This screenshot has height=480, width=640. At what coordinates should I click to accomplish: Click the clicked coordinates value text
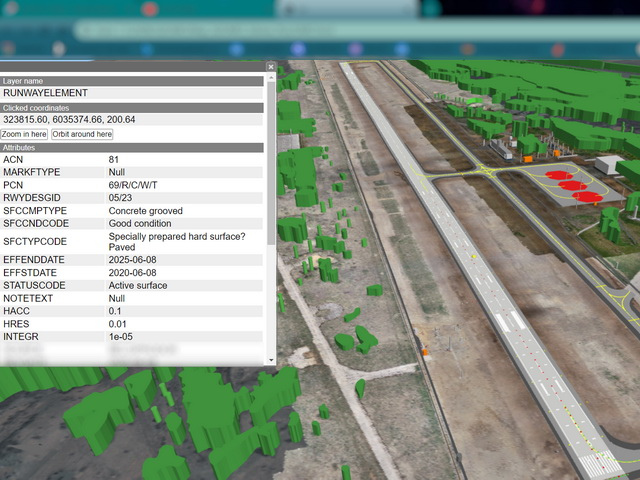pos(69,120)
